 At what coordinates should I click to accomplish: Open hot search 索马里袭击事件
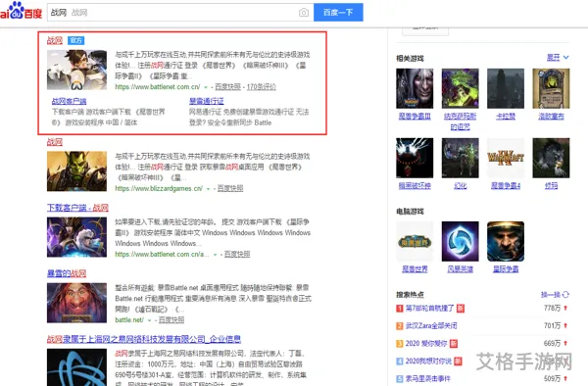tap(428, 378)
